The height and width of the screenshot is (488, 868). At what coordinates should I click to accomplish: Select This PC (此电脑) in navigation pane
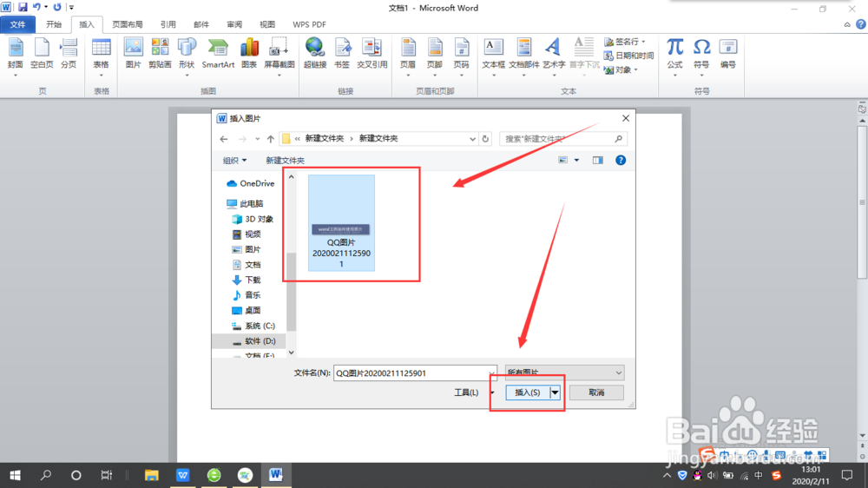246,204
